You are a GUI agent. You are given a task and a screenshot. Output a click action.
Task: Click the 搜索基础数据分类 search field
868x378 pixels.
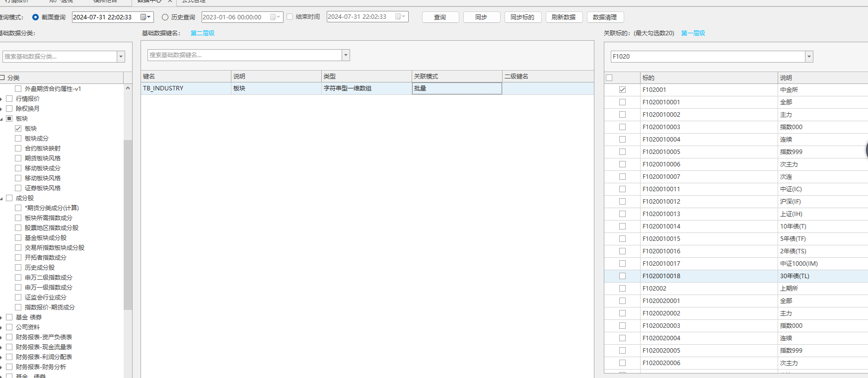(x=60, y=57)
